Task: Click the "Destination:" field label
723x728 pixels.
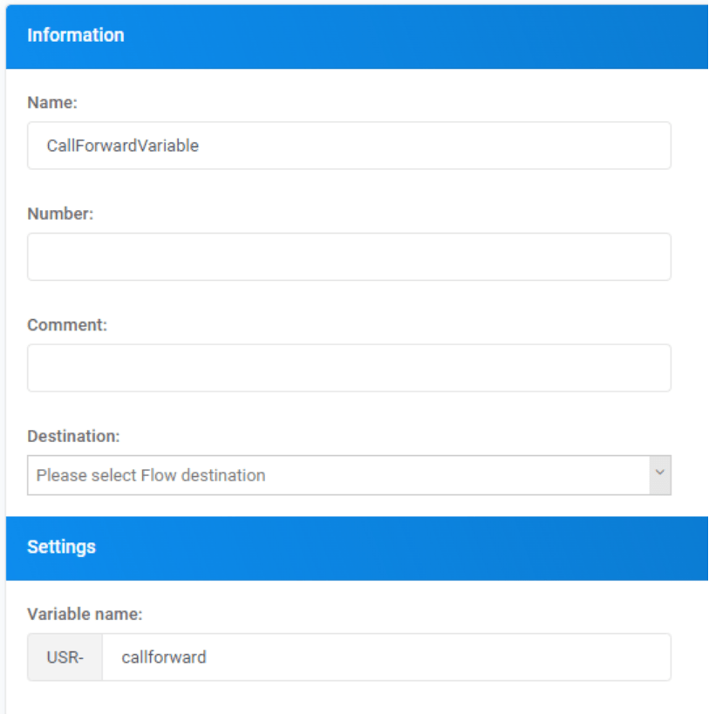Action: (73, 435)
